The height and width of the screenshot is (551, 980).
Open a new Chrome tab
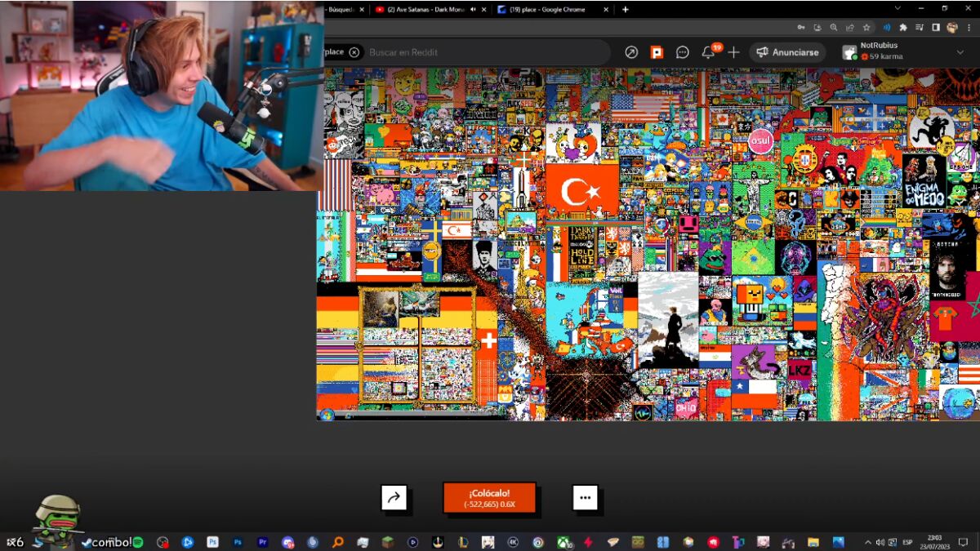(x=626, y=10)
